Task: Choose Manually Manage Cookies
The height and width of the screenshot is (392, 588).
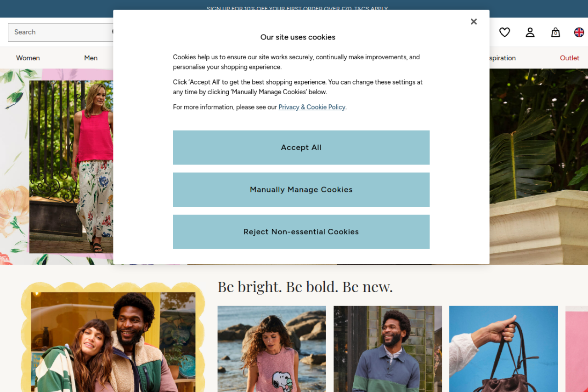Action: pos(301,190)
